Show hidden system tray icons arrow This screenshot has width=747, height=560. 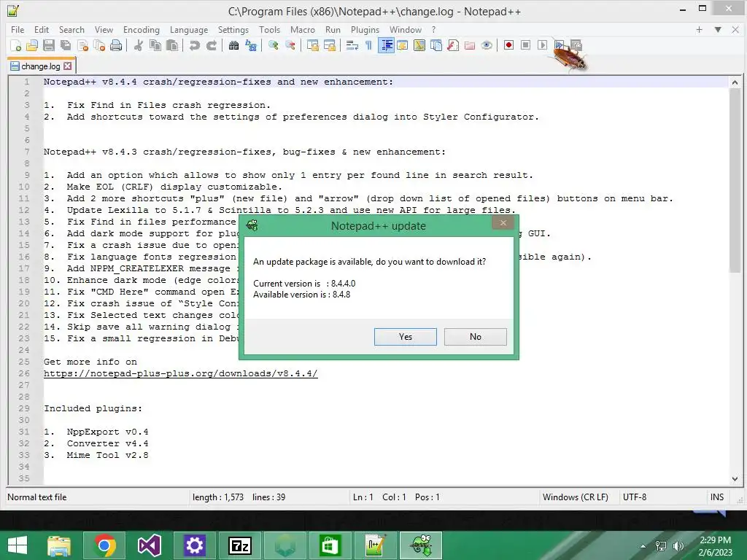click(x=643, y=546)
